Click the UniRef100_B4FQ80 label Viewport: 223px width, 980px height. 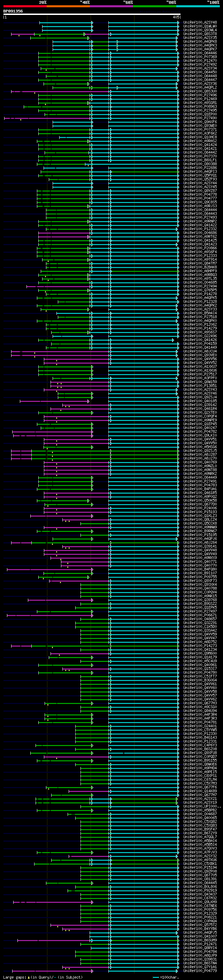point(200,569)
